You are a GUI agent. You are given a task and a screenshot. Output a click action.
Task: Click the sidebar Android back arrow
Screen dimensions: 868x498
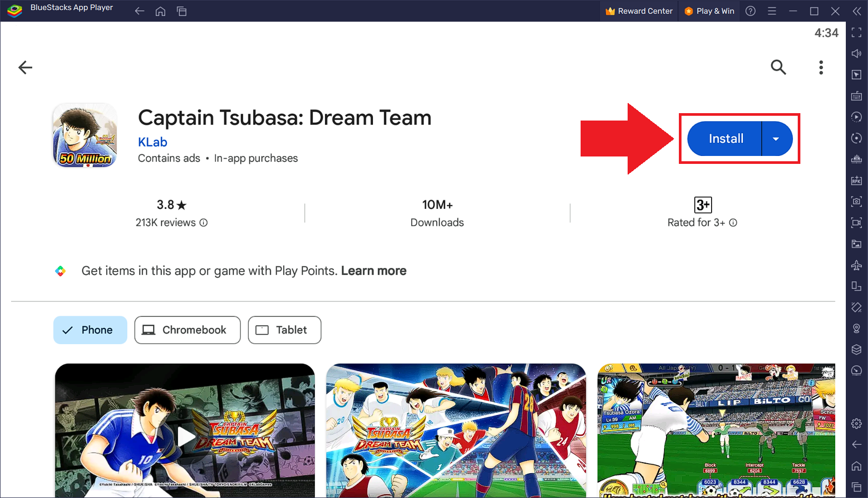857,445
